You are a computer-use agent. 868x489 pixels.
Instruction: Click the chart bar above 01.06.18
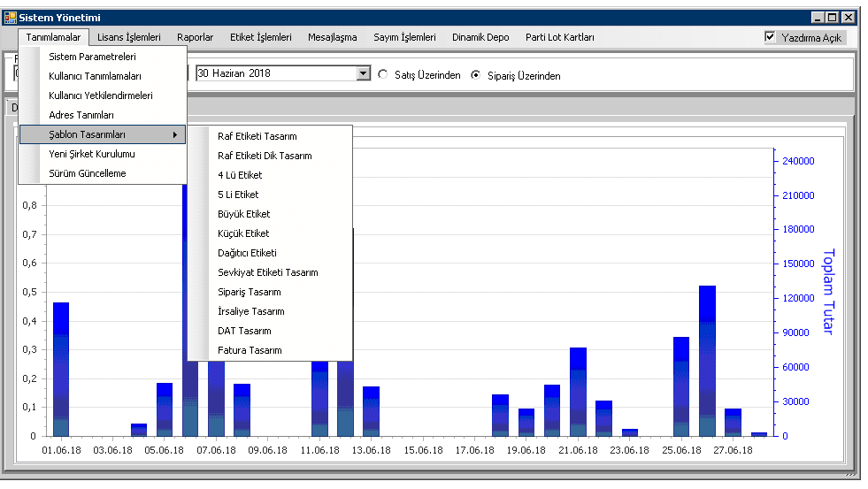(x=61, y=369)
